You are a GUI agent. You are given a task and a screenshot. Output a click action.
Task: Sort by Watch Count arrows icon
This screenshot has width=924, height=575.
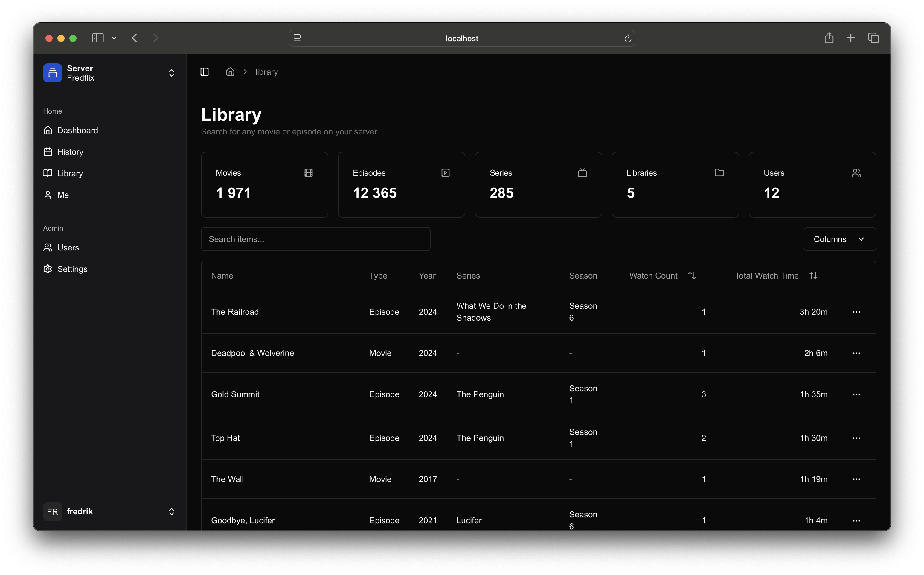692,276
